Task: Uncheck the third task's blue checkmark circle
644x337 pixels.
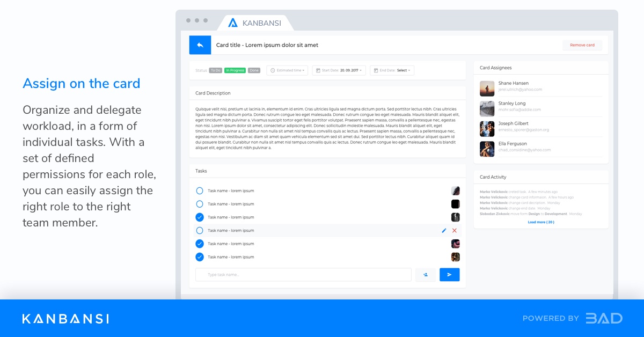Action: click(200, 217)
